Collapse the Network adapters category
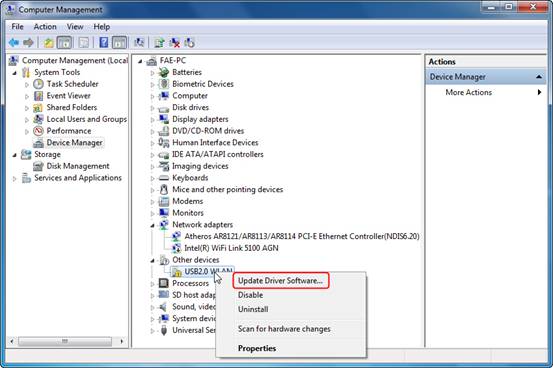The width and height of the screenshot is (553, 368). pyautogui.click(x=152, y=225)
